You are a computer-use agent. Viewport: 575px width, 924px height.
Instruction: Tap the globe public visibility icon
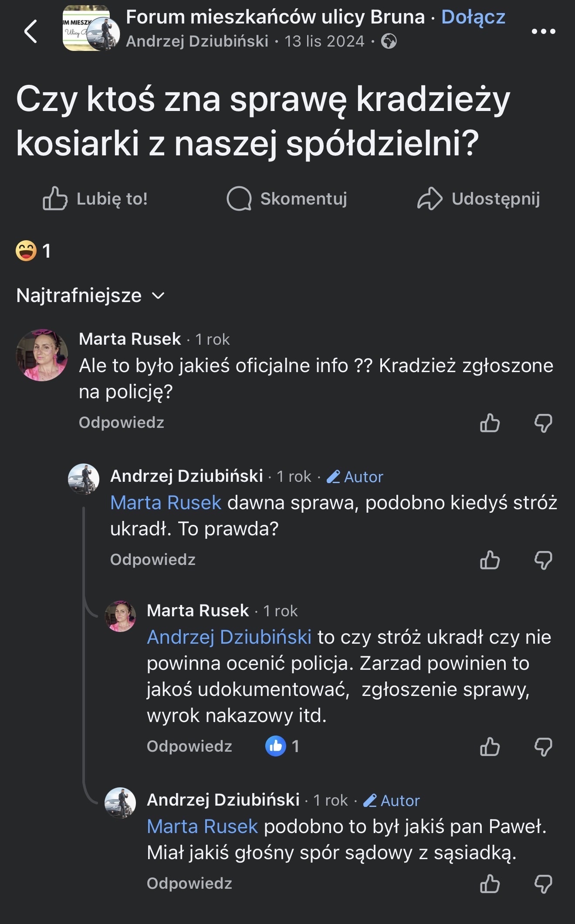(389, 42)
